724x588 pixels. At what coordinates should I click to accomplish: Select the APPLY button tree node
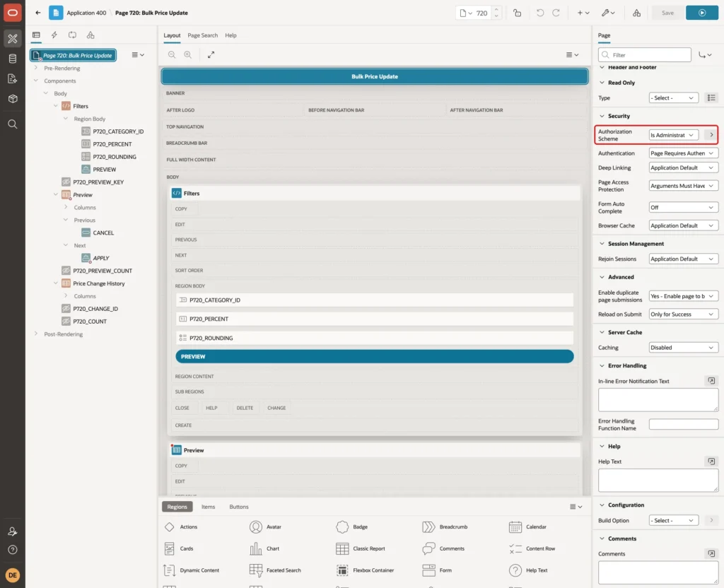(100, 258)
